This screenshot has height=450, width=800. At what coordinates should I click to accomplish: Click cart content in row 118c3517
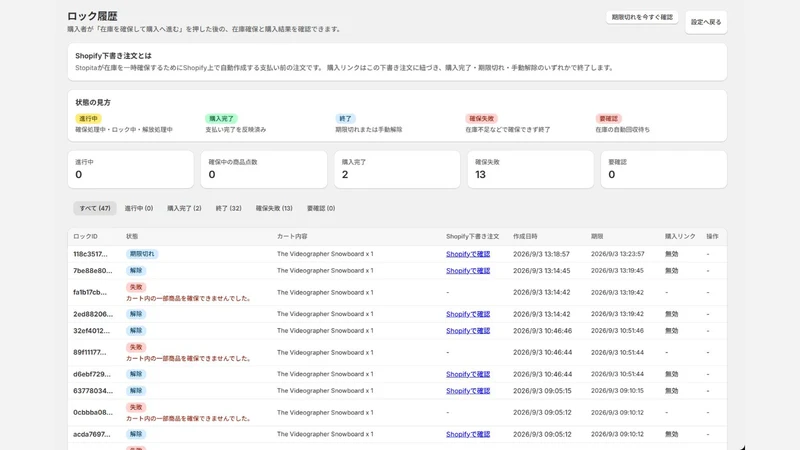(325, 254)
